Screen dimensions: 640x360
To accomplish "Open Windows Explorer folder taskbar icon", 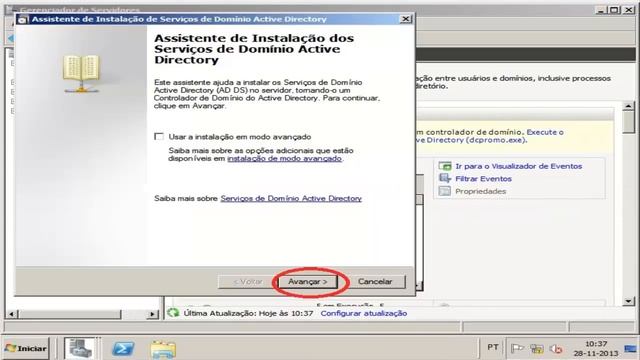I will [x=163, y=349].
